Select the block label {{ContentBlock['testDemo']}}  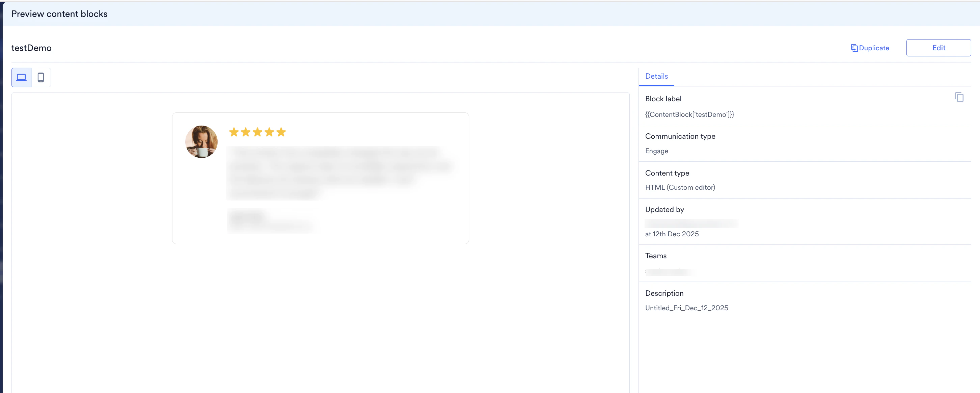click(x=689, y=114)
